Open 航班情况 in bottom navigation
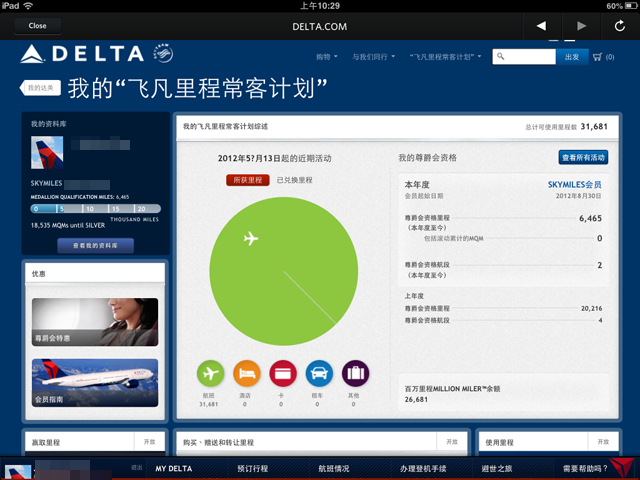 334,469
